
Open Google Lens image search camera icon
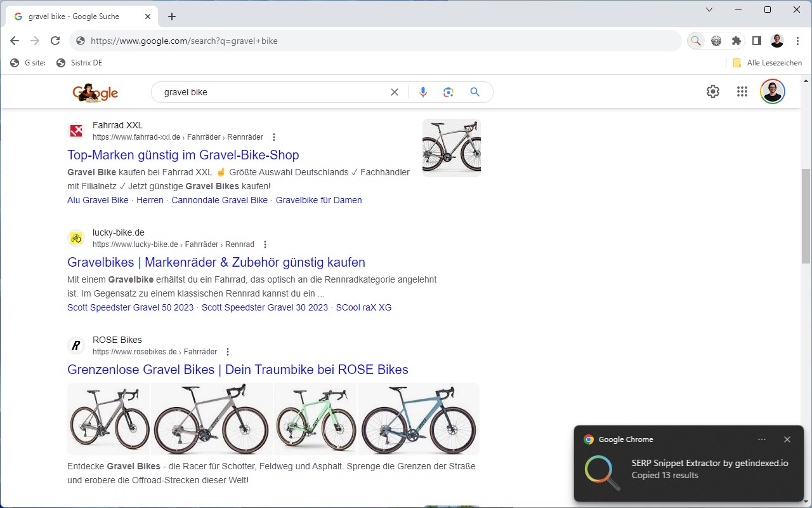(x=449, y=91)
